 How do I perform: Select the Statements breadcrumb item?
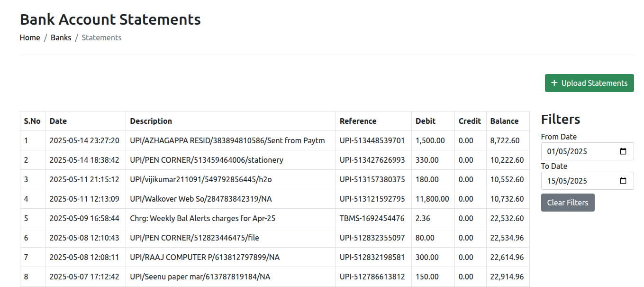(101, 37)
